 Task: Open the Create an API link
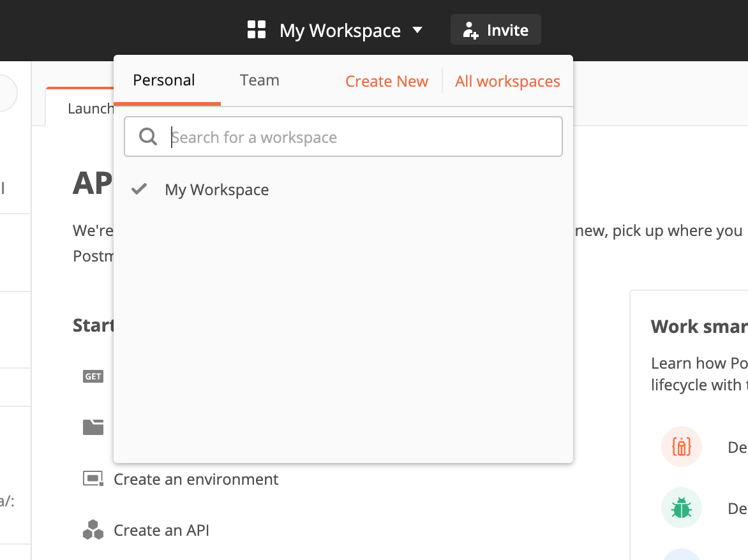click(x=161, y=530)
